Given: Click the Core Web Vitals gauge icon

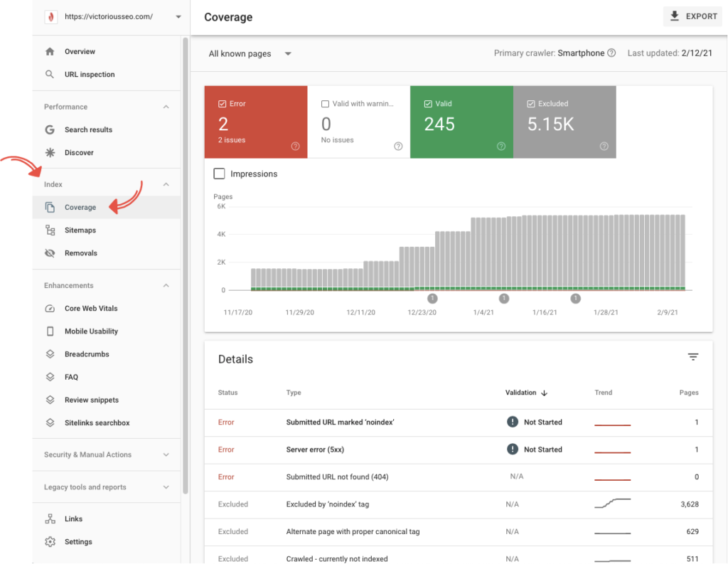Looking at the screenshot, I should [x=50, y=309].
